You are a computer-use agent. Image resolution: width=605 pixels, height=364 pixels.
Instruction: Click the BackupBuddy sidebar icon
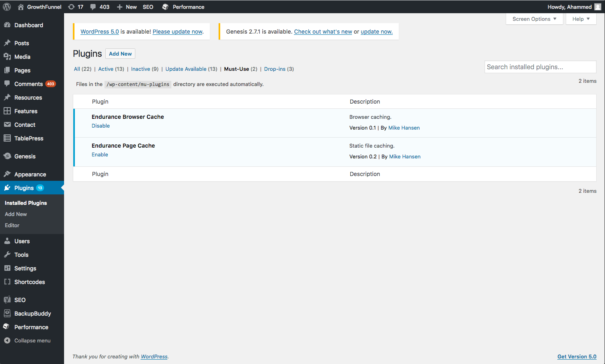(x=7, y=314)
